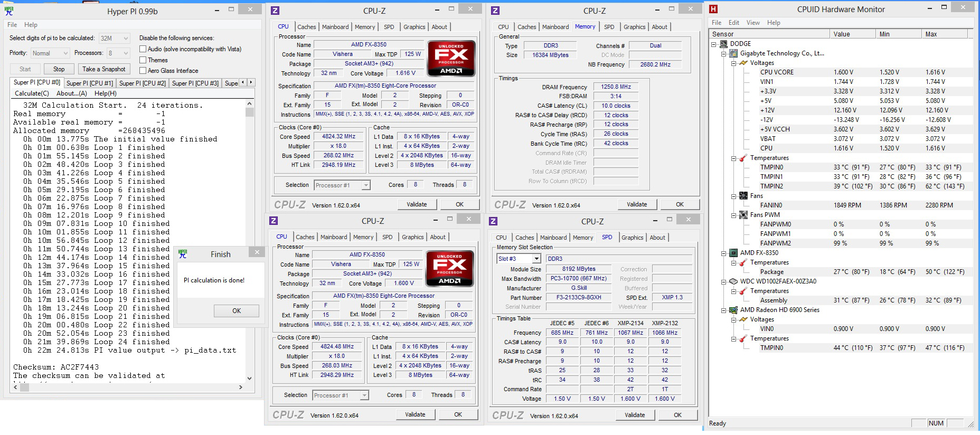The height and width of the screenshot is (435, 980).
Task: Collapse the Gigabyte Technology tree node
Action: (x=724, y=54)
